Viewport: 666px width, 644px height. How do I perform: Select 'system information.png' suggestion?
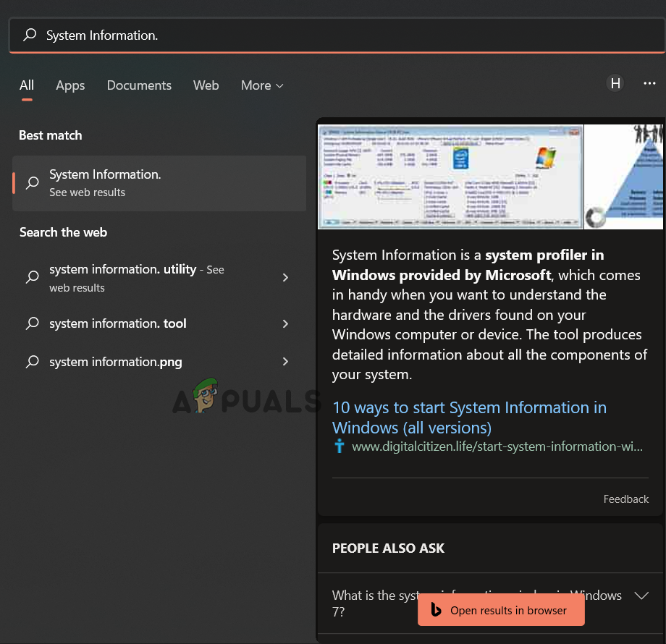coord(159,362)
